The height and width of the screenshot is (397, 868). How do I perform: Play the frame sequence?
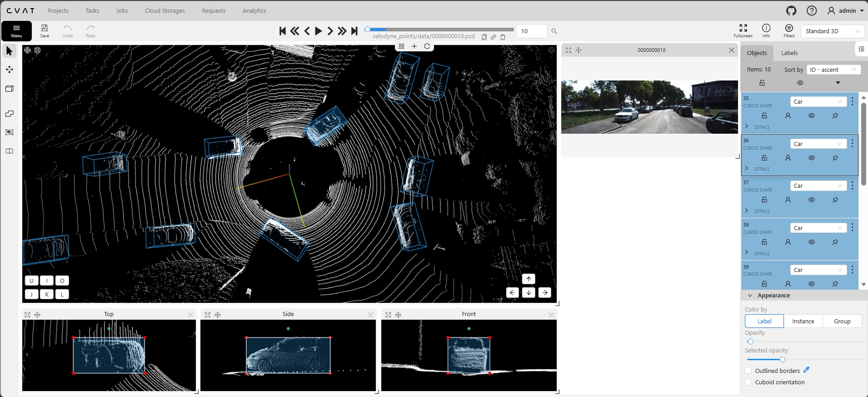[318, 31]
